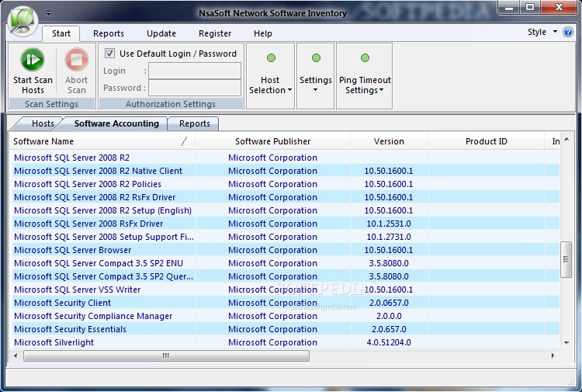This screenshot has height=392, width=582.
Task: Click version 2.0.0657.0 cell
Action: pos(389,303)
